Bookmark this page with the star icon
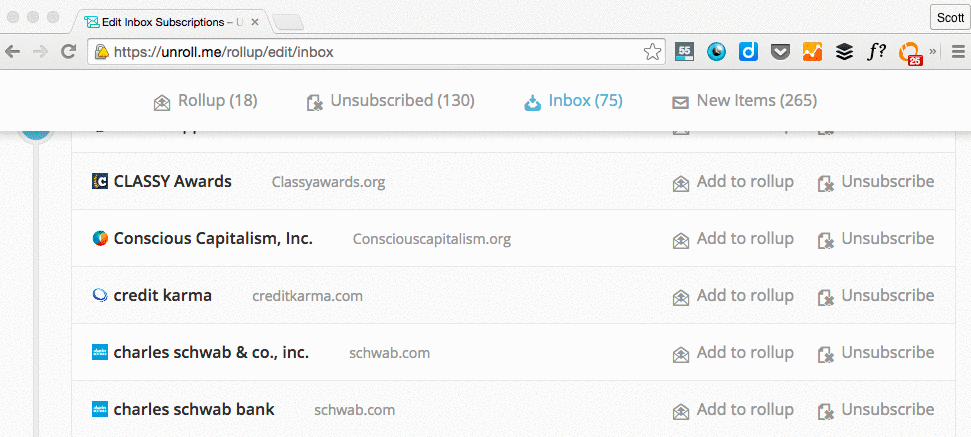Screen dimensions: 971x437 [652, 52]
